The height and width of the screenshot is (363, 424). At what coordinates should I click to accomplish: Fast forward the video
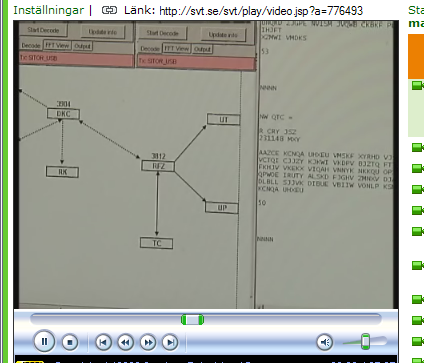[x=148, y=342]
